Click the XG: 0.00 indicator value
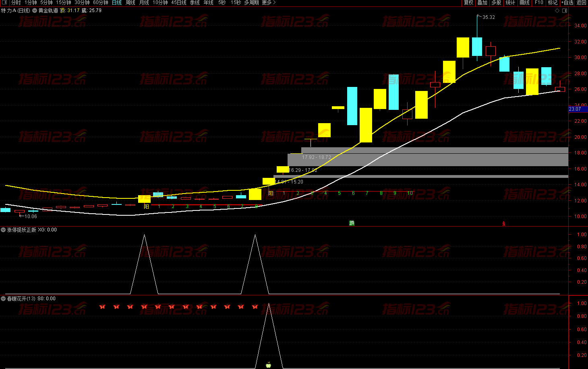Viewport: 588px width, 369px height. pos(47,230)
